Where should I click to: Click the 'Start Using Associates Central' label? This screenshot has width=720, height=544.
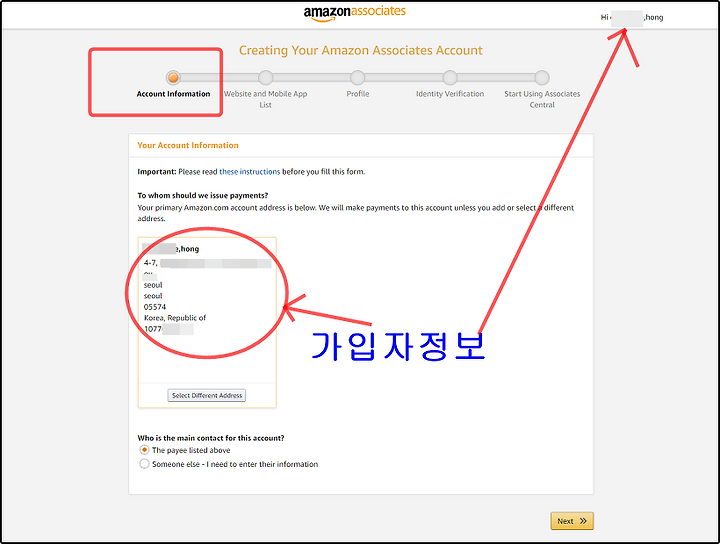[542, 99]
